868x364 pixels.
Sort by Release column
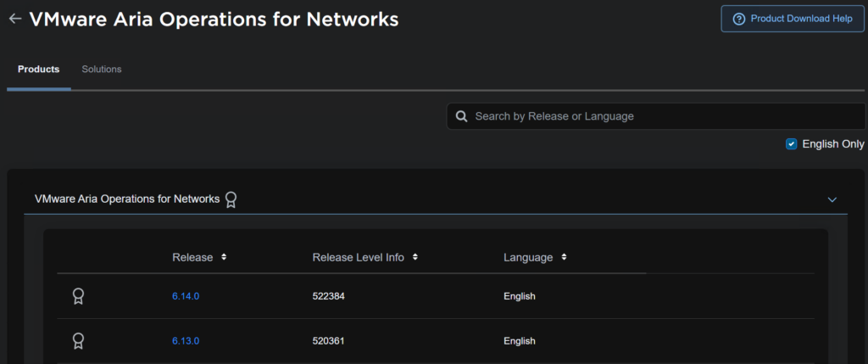point(224,257)
